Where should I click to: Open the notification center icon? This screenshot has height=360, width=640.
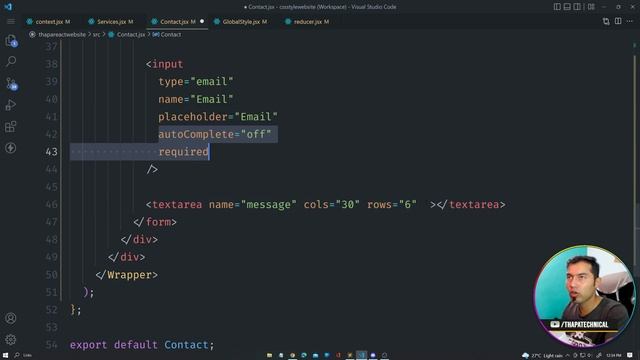tap(630, 356)
